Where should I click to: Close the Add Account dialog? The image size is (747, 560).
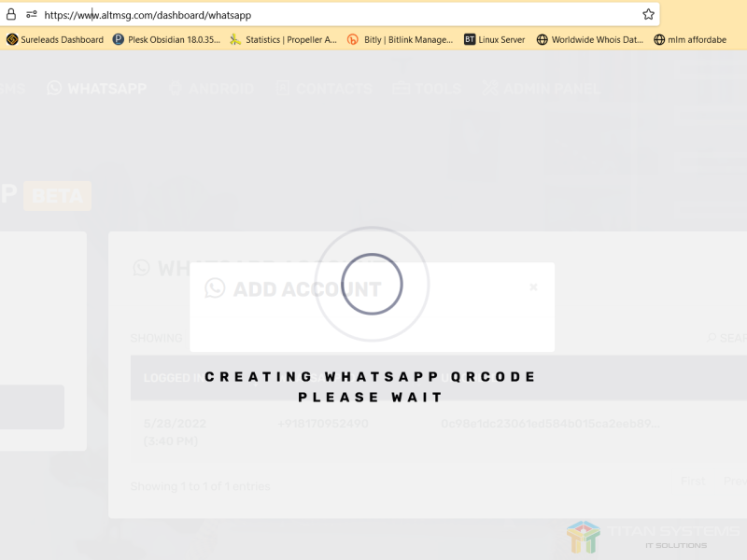tap(533, 287)
